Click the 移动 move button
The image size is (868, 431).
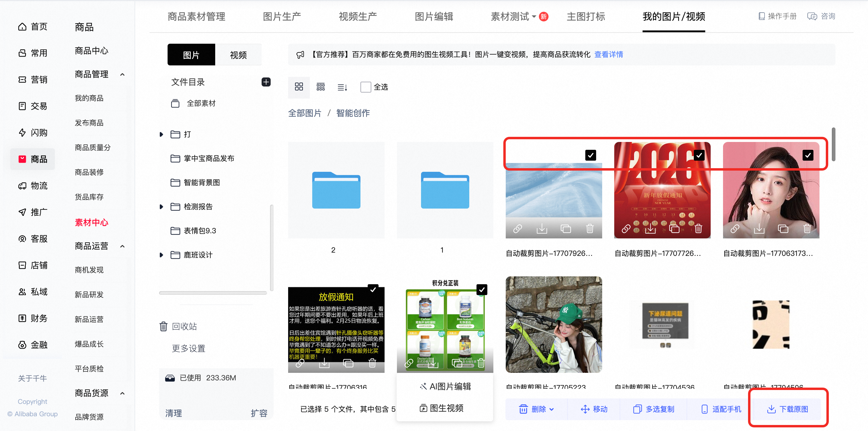click(594, 409)
